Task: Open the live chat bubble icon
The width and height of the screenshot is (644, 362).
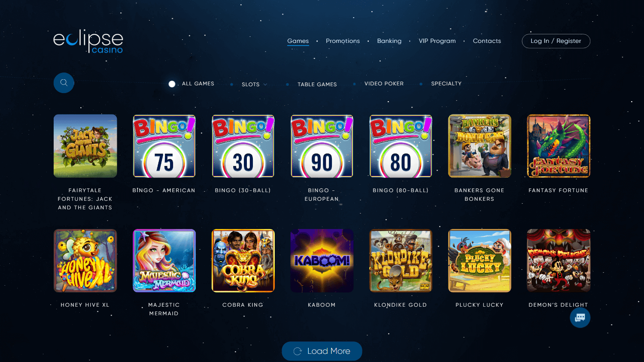Action: (580, 317)
